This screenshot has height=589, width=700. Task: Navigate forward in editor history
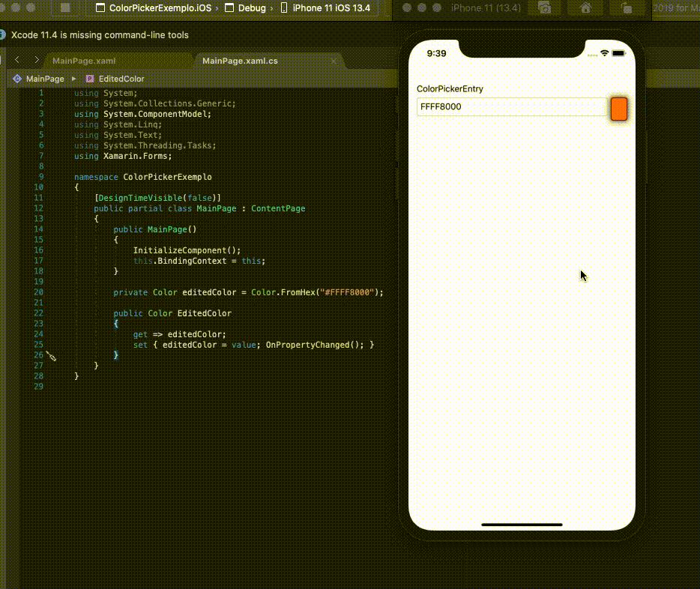[37, 60]
